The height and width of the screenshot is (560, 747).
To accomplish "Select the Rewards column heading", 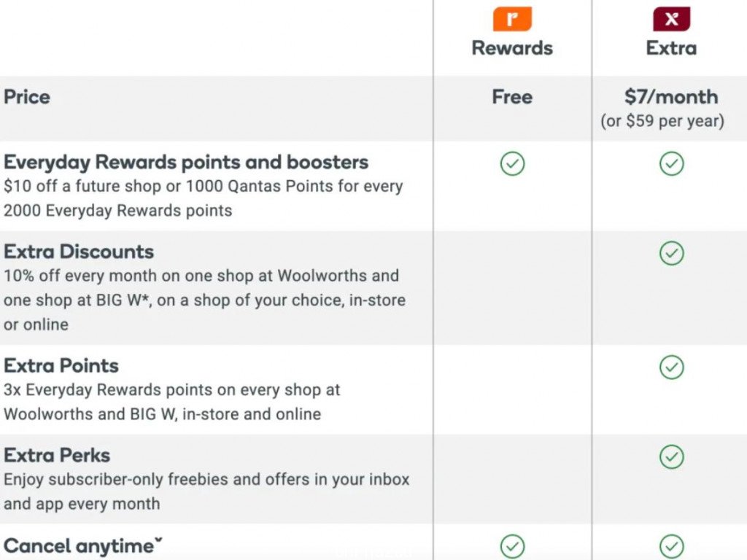I will point(512,48).
